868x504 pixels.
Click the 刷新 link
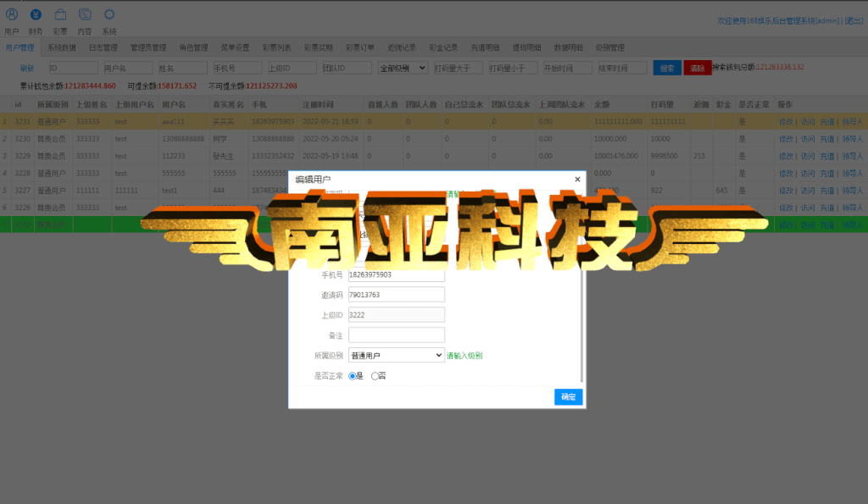click(27, 68)
